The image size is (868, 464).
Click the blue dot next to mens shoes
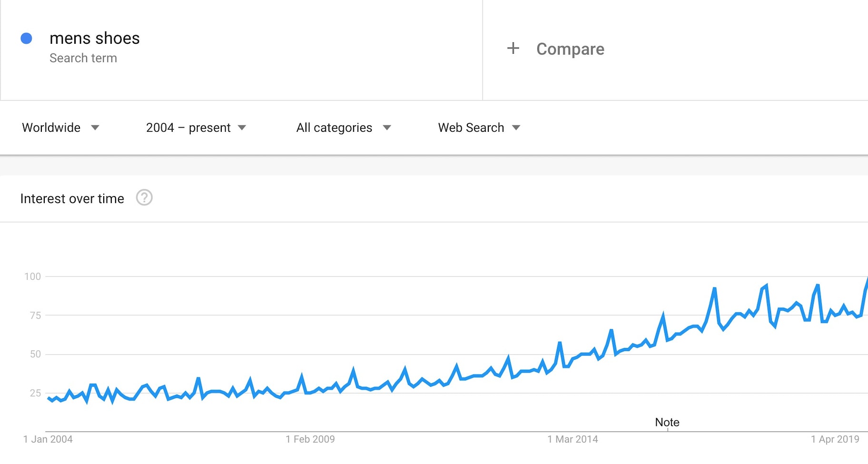point(27,39)
